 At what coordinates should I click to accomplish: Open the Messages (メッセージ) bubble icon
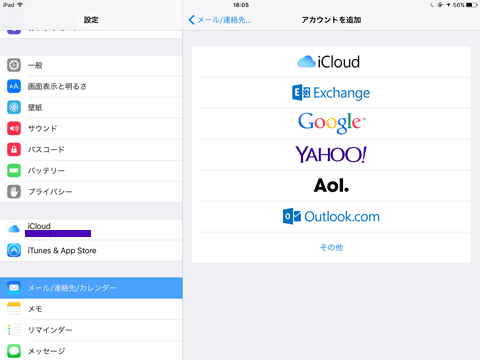(14, 351)
